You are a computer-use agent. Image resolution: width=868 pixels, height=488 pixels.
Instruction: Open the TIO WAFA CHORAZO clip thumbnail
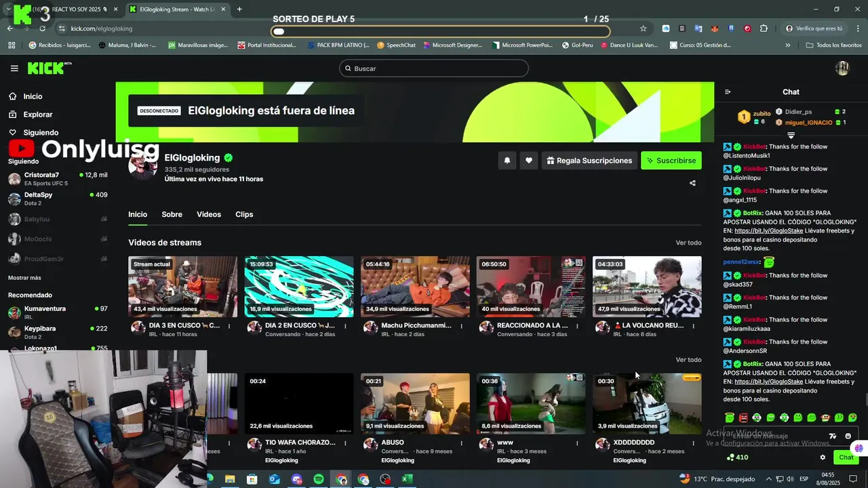299,404
